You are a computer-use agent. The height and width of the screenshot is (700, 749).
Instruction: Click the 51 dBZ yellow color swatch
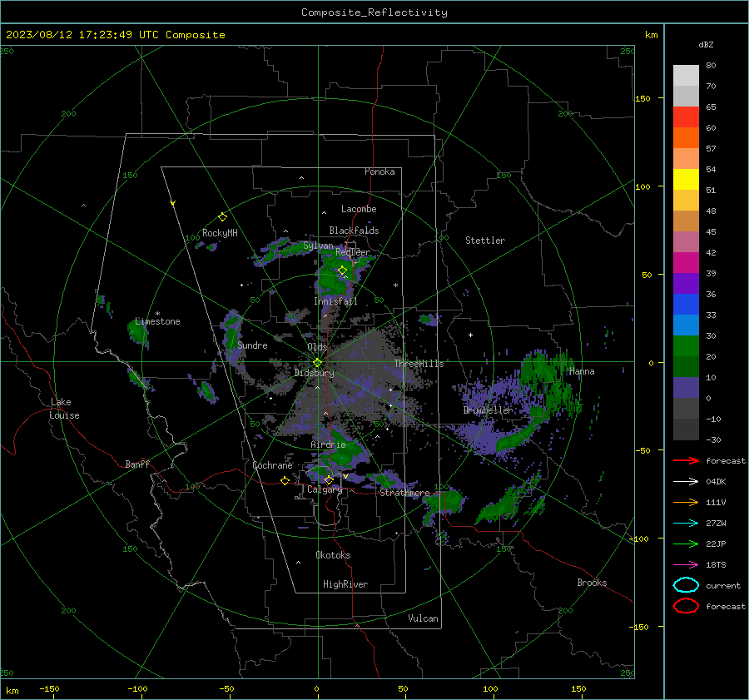(686, 179)
